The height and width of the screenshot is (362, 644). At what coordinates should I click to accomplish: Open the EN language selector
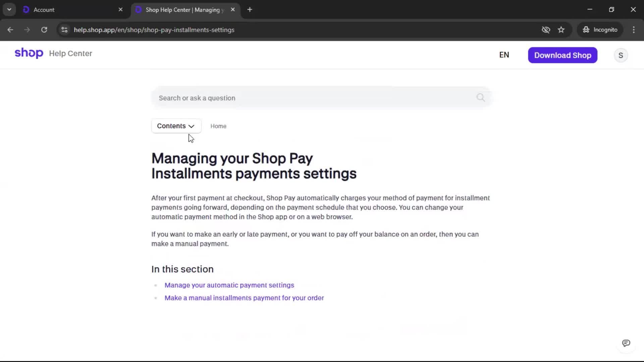click(x=504, y=55)
